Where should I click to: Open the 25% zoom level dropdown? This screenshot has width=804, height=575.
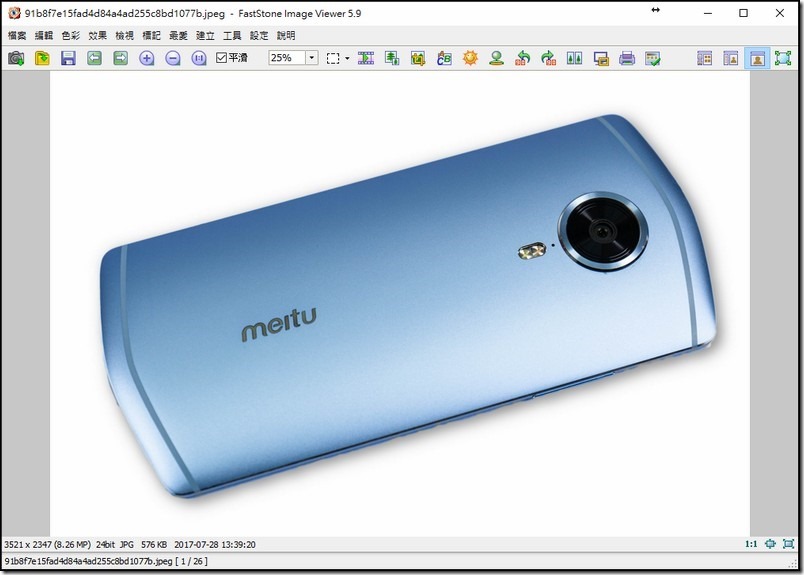click(x=311, y=59)
